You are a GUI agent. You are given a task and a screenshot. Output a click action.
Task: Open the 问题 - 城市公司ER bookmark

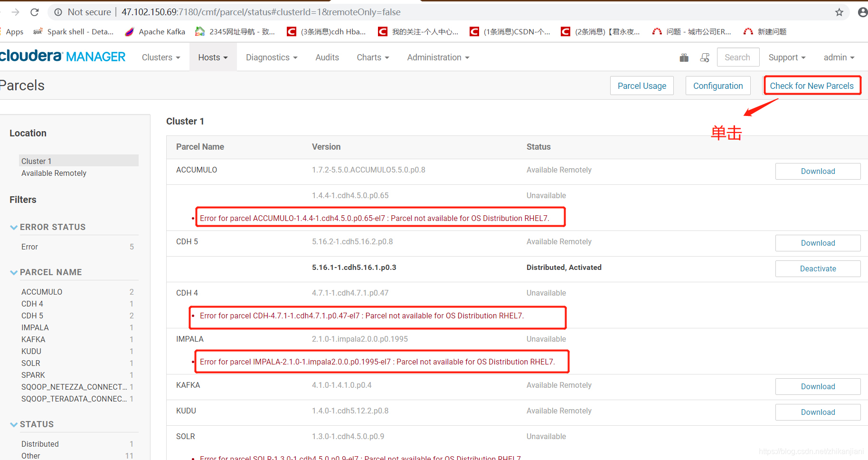tap(691, 32)
